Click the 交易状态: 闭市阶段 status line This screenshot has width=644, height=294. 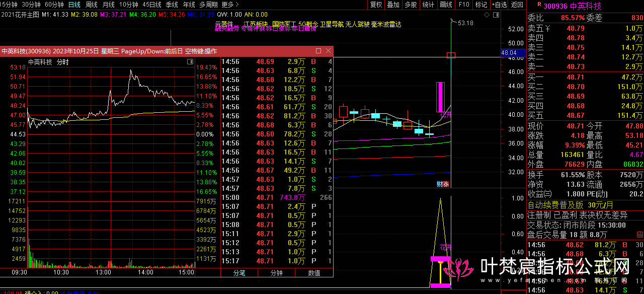(x=577, y=226)
